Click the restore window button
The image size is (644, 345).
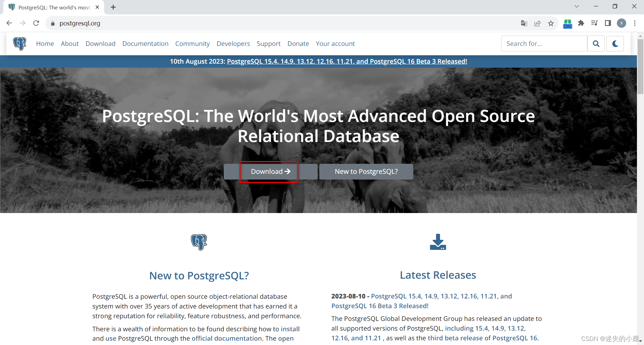click(x=615, y=6)
